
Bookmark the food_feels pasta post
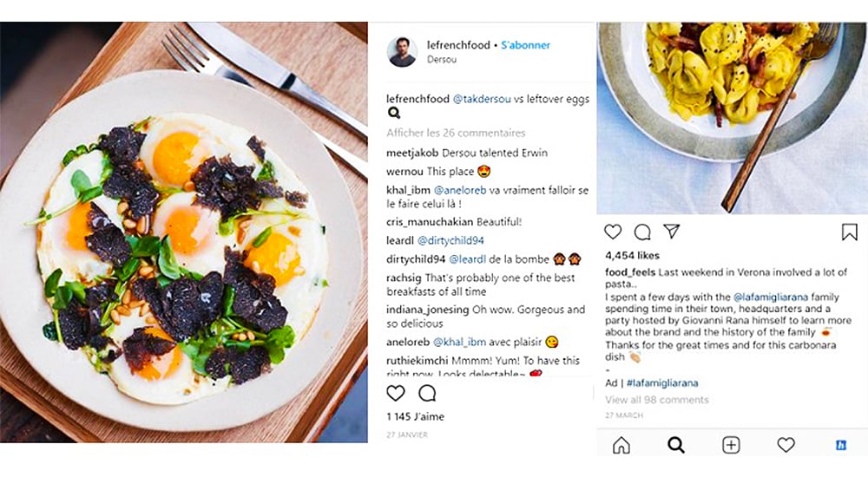[849, 232]
